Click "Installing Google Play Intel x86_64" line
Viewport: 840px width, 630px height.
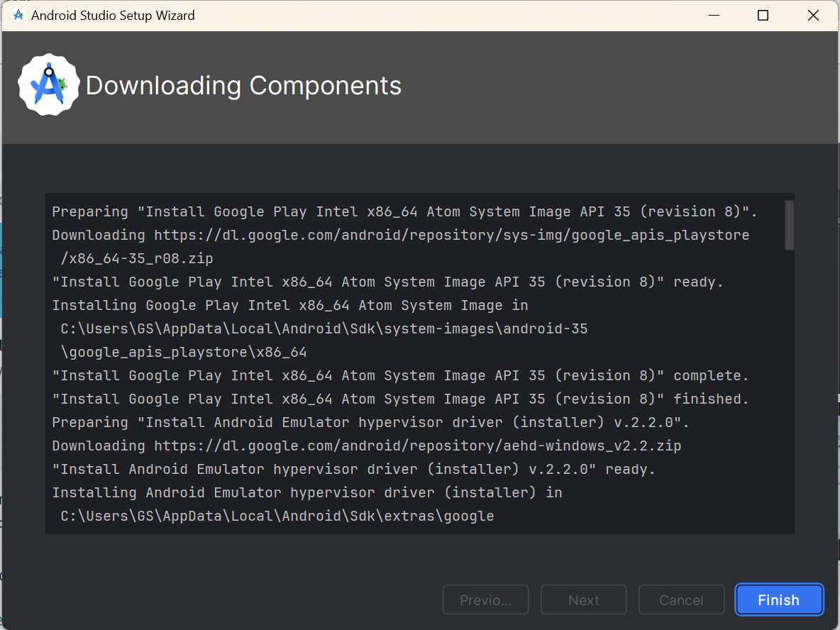(x=290, y=305)
